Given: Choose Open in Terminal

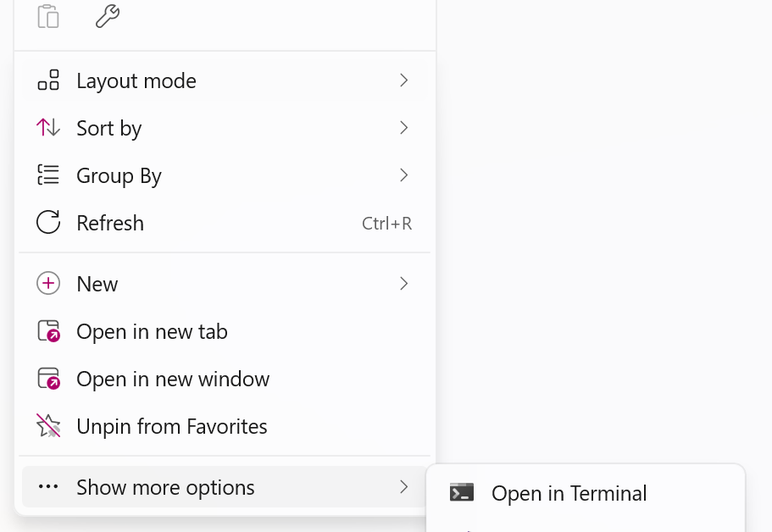Looking at the screenshot, I should point(568,492).
